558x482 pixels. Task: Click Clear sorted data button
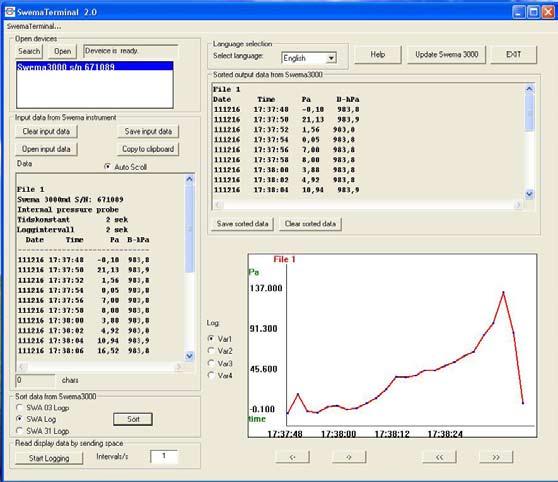(x=310, y=224)
